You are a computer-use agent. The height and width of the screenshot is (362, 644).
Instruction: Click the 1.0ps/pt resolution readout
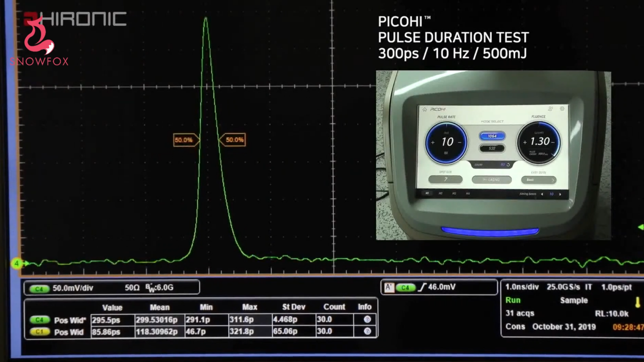point(616,287)
